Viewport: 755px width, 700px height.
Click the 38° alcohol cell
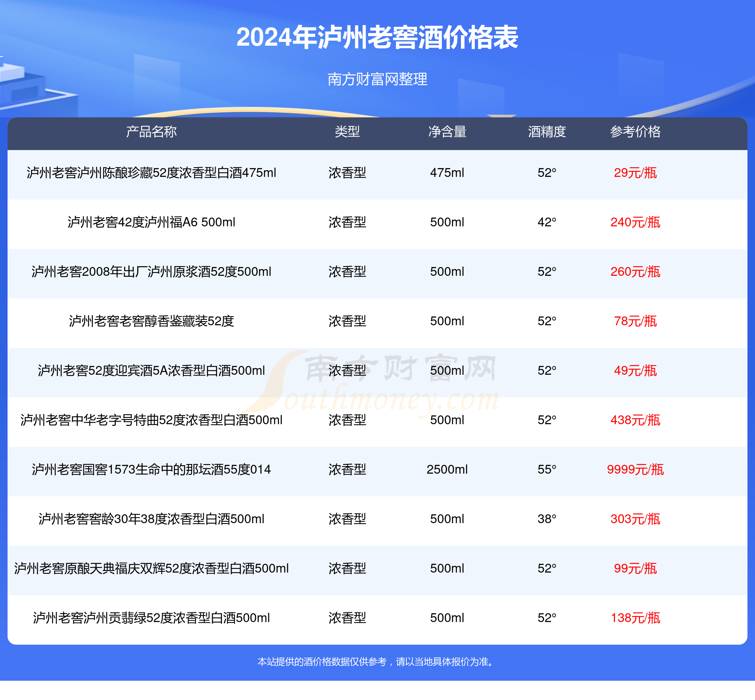(x=547, y=519)
